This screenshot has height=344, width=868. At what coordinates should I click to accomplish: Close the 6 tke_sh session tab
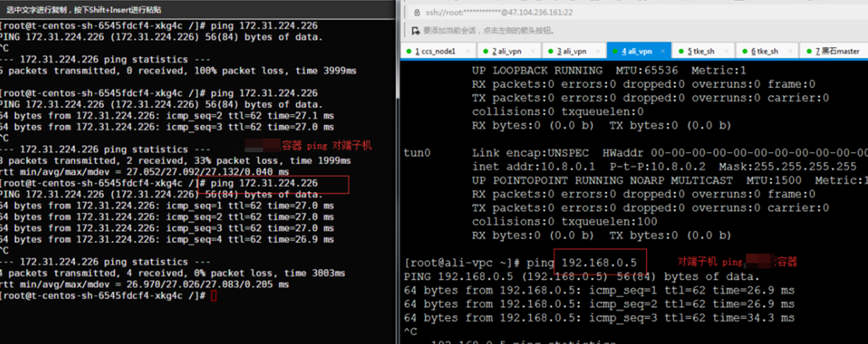click(790, 51)
